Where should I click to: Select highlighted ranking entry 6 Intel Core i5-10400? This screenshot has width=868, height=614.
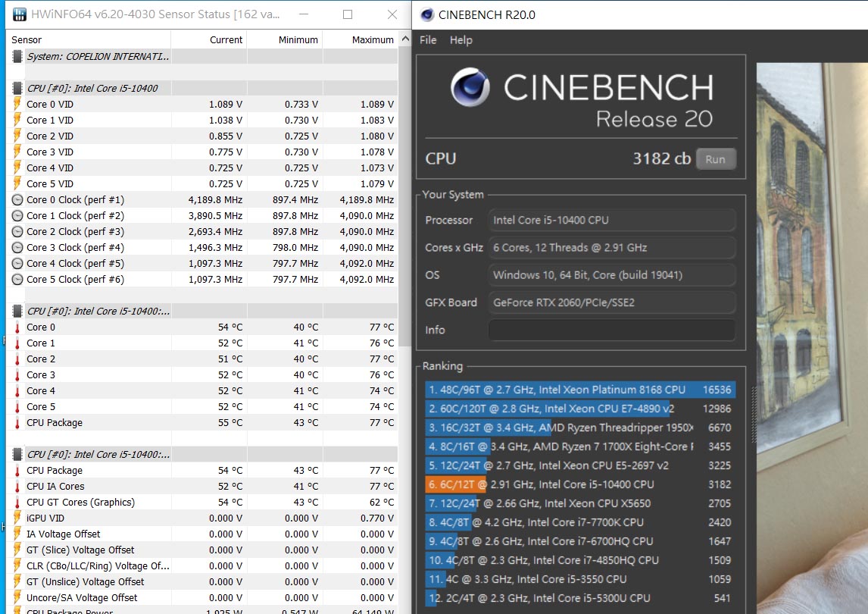(x=580, y=484)
